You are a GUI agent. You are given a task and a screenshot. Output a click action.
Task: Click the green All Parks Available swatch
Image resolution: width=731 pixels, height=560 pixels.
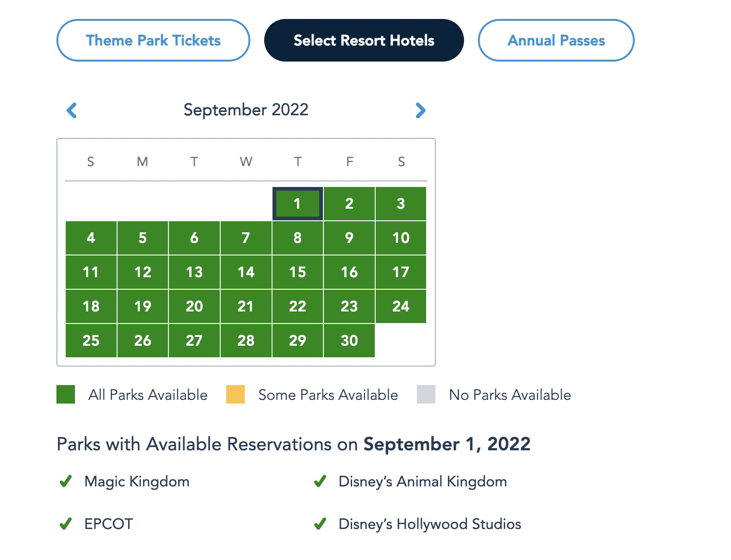pos(66,395)
